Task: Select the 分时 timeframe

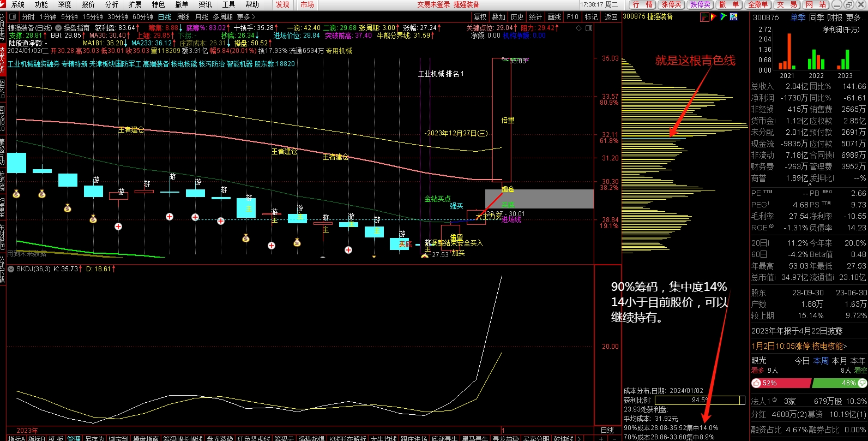Action: point(28,17)
